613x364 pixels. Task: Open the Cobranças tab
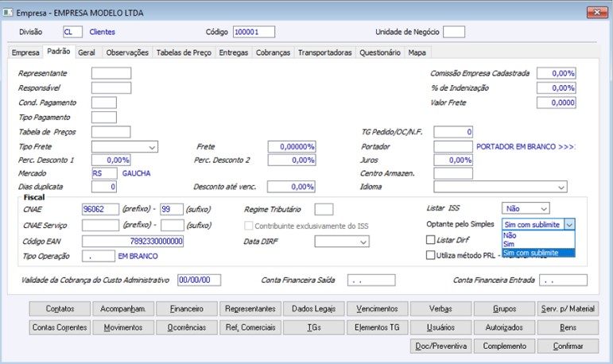pos(273,52)
